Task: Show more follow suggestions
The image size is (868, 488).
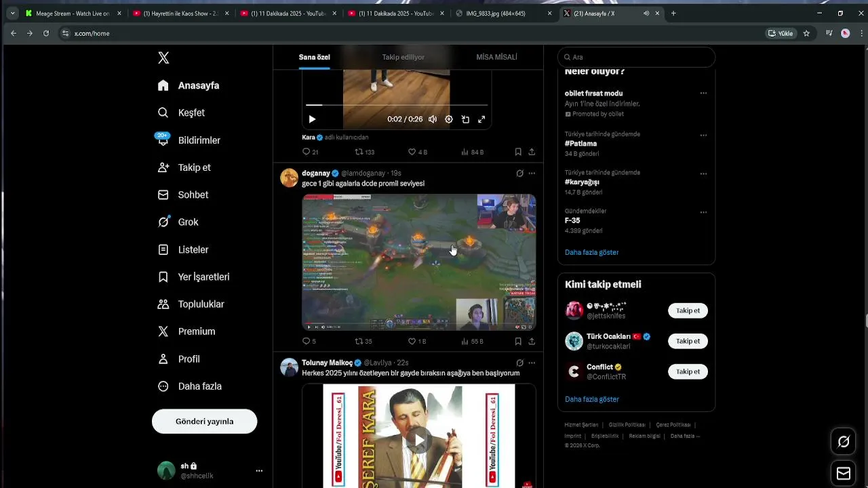Action: (592, 399)
